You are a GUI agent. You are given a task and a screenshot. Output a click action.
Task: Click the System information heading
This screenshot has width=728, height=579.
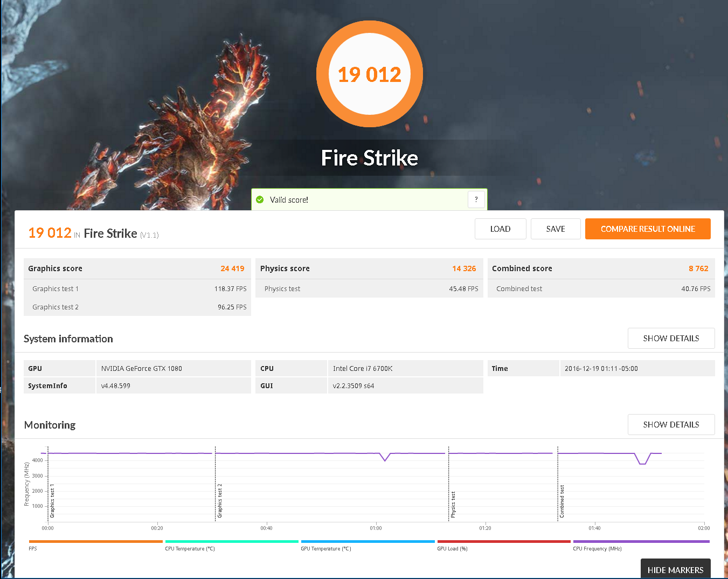coord(68,339)
